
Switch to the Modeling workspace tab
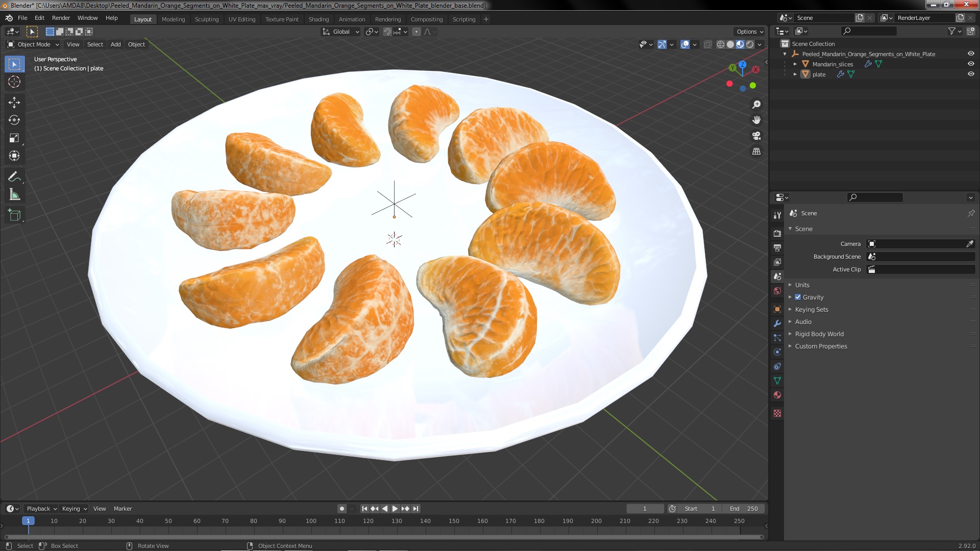173,19
